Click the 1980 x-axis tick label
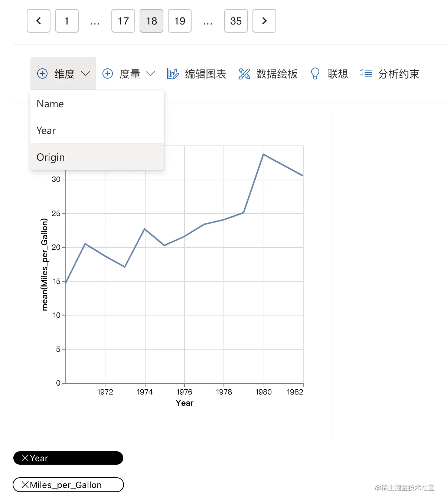Image resolution: width=447 pixels, height=504 pixels. pyautogui.click(x=264, y=392)
